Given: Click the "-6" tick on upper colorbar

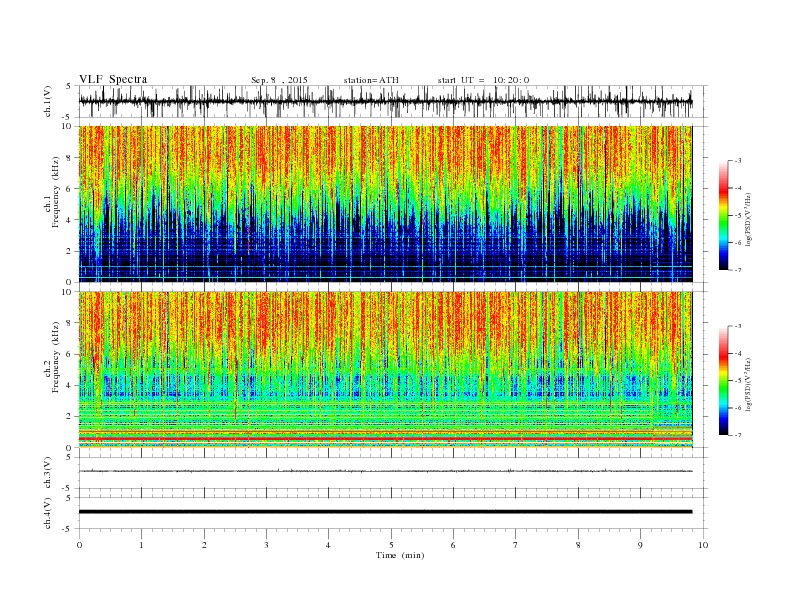Looking at the screenshot, I should (737, 242).
